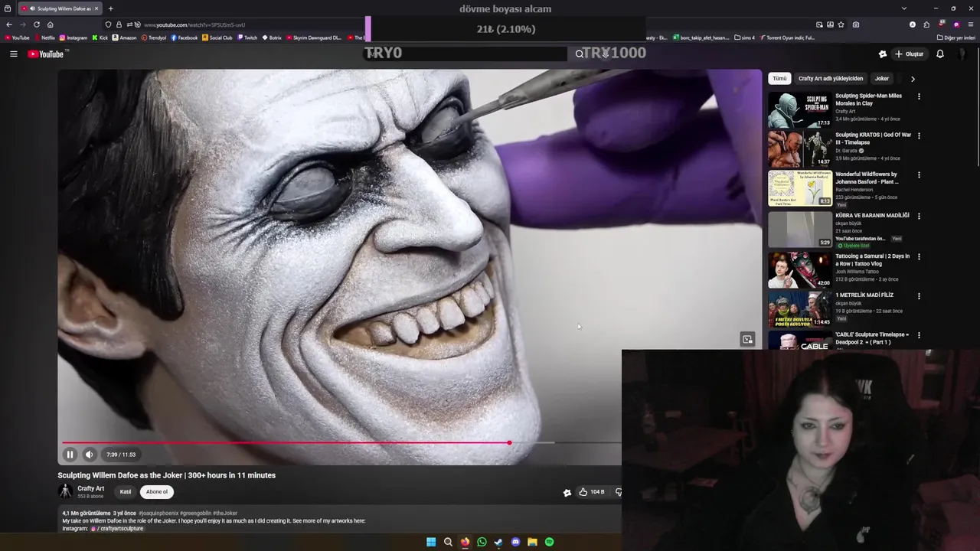This screenshot has width=980, height=551.
Task: Like the video with thumbs up
Action: tap(592, 492)
